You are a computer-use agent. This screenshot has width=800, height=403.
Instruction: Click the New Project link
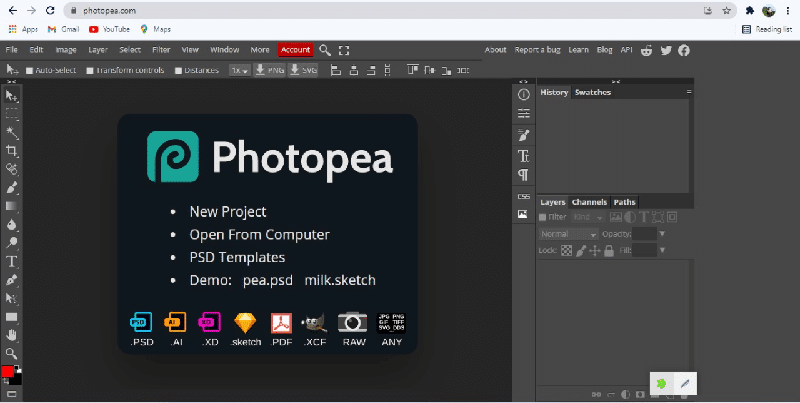pyautogui.click(x=228, y=212)
